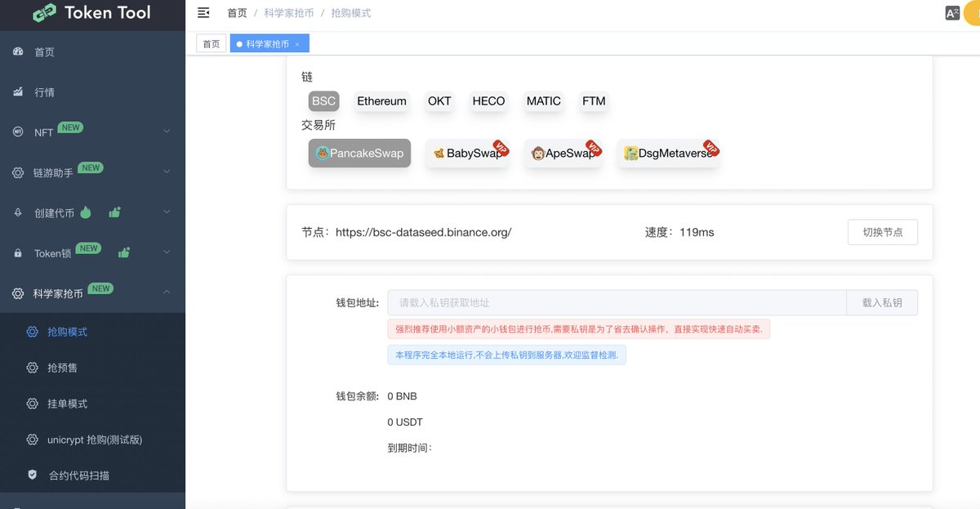Open 合约代码扫描 submenu item

click(92, 475)
